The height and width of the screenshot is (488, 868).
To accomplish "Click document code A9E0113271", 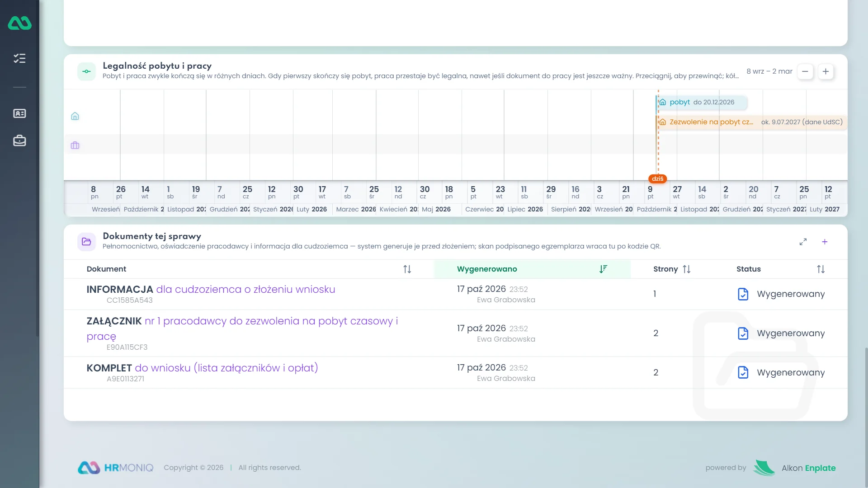I will tap(125, 379).
